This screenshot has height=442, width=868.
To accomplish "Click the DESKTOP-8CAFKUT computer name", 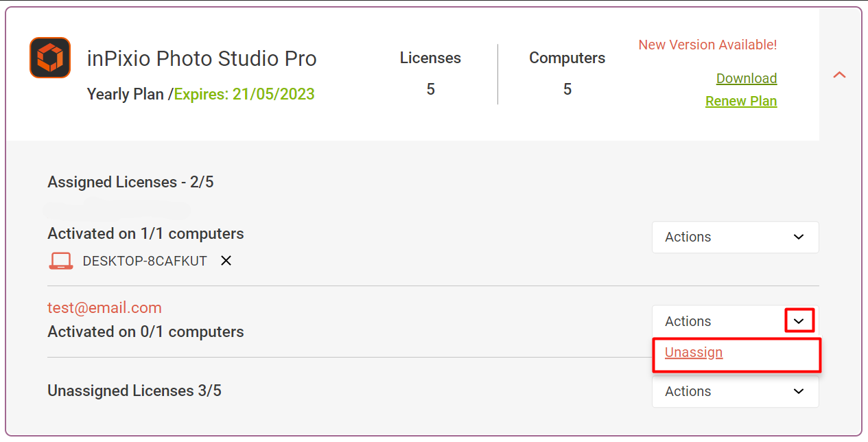I will click(145, 261).
